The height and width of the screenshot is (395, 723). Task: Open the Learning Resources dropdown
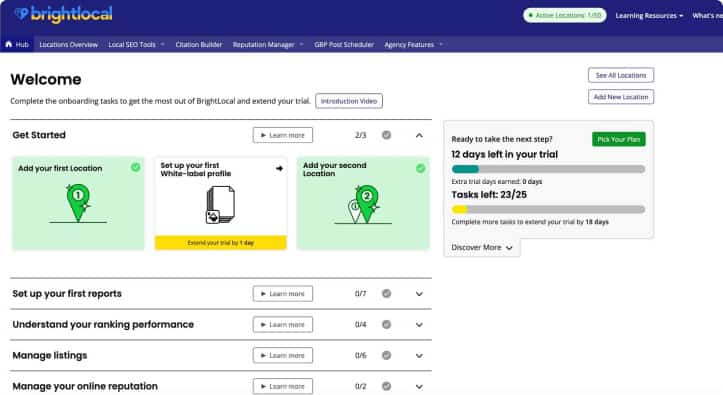649,16
